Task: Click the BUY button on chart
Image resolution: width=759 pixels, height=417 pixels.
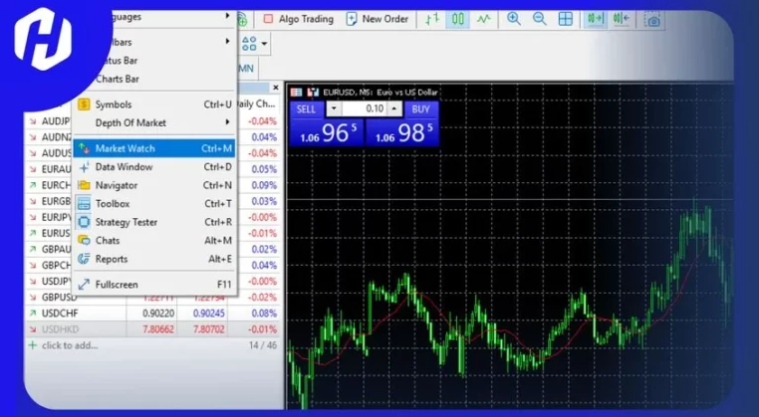Action: point(421,109)
